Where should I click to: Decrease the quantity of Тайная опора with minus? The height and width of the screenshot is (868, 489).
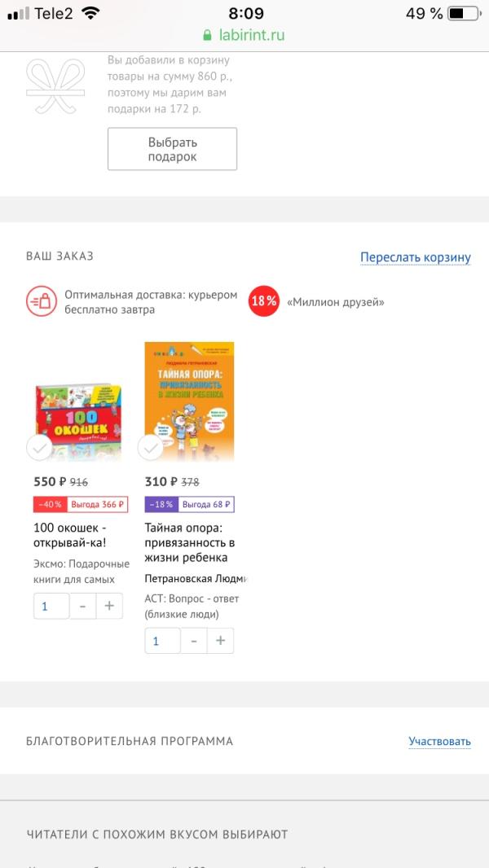(194, 641)
